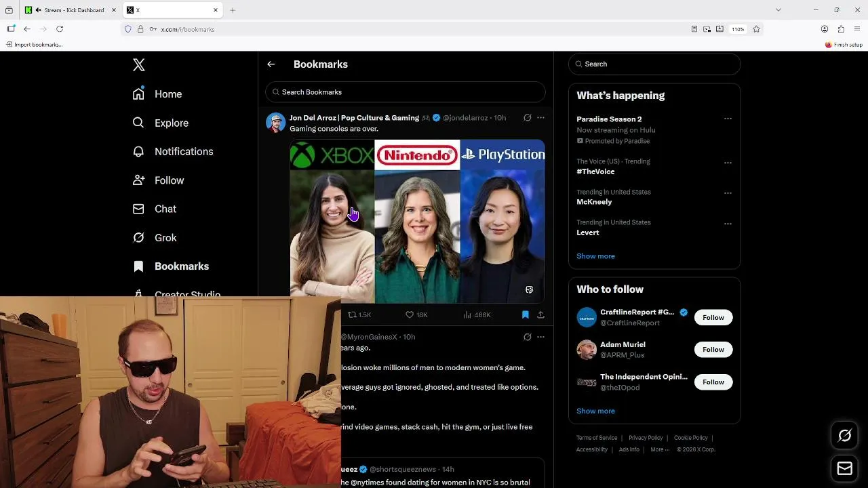Open the 110% zoom level indicator
This screenshot has height=488, width=868.
(x=738, y=29)
